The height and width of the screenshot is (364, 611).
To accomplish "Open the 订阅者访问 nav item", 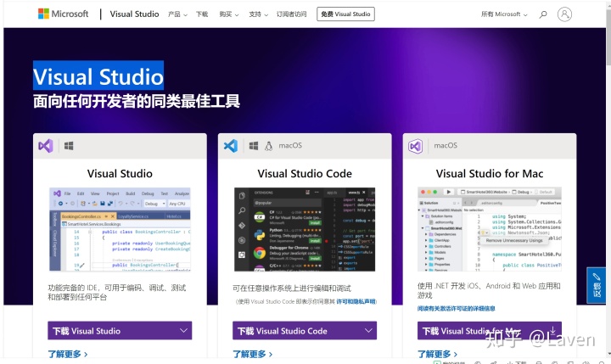I will click(x=291, y=14).
